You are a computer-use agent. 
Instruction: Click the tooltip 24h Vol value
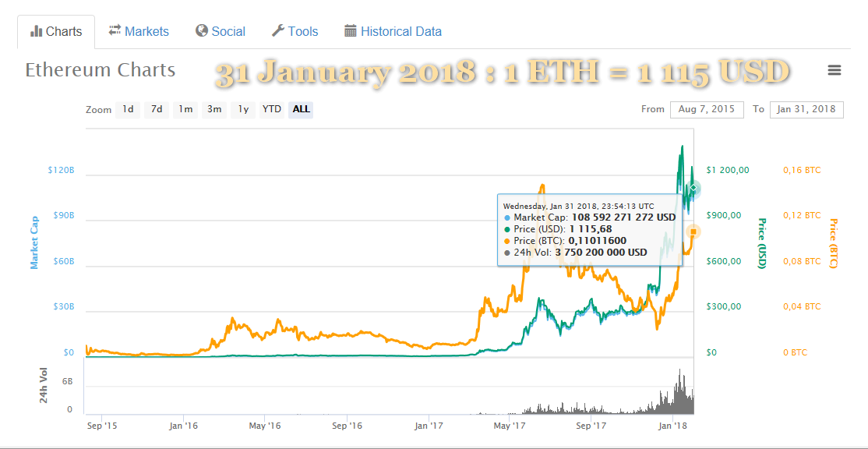600,253
